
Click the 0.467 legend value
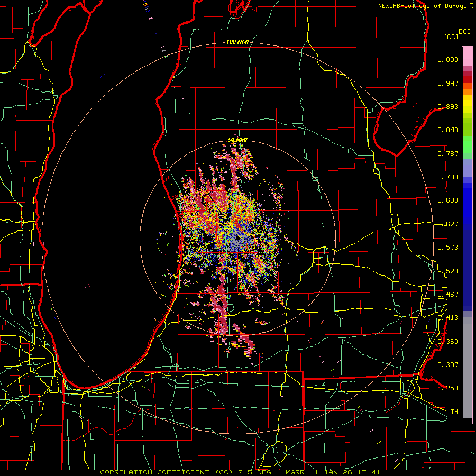click(448, 295)
